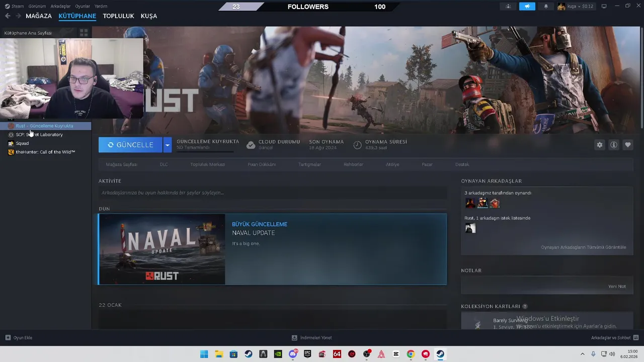Open notifications with the bell icon
Image resolution: width=644 pixels, height=362 pixels.
point(546,6)
